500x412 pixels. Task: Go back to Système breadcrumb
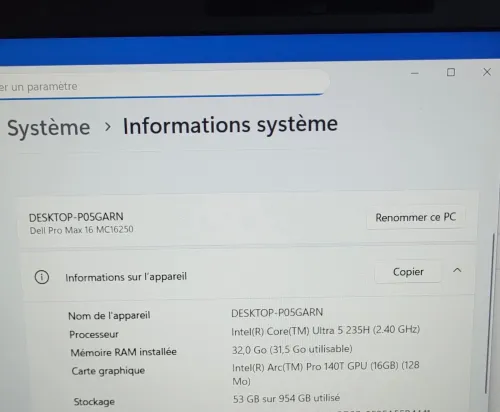[x=49, y=128]
